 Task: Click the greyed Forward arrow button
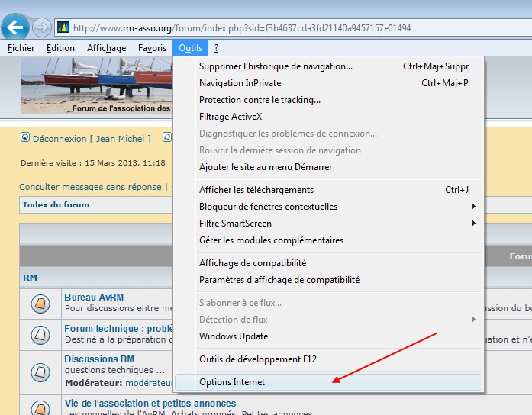click(42, 27)
